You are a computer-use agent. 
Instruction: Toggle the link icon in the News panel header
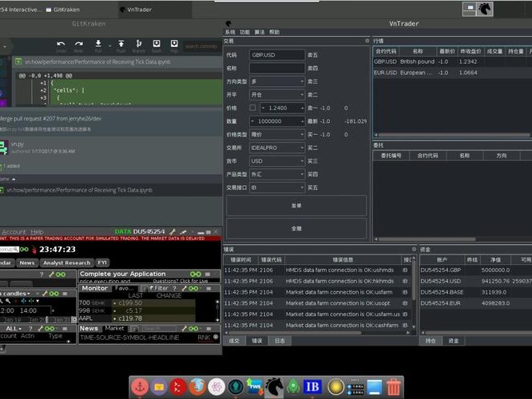pyautogui.click(x=194, y=329)
